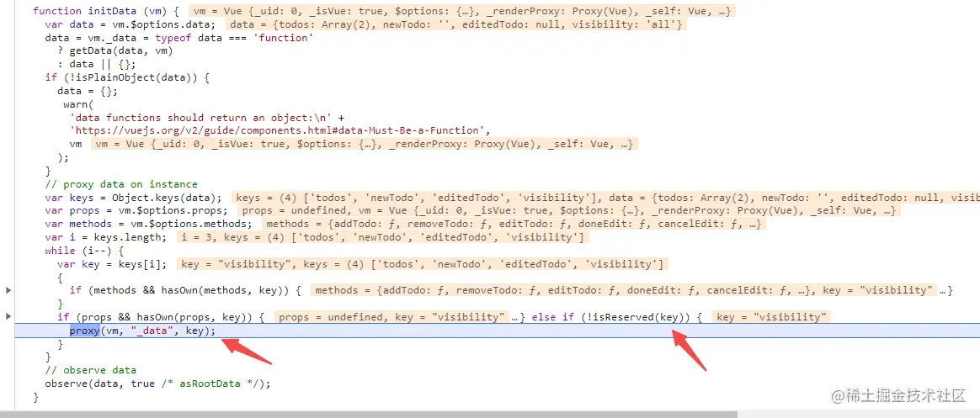Click inline 'data = {todos: Array(2)' value on var data line

[x=456, y=24]
